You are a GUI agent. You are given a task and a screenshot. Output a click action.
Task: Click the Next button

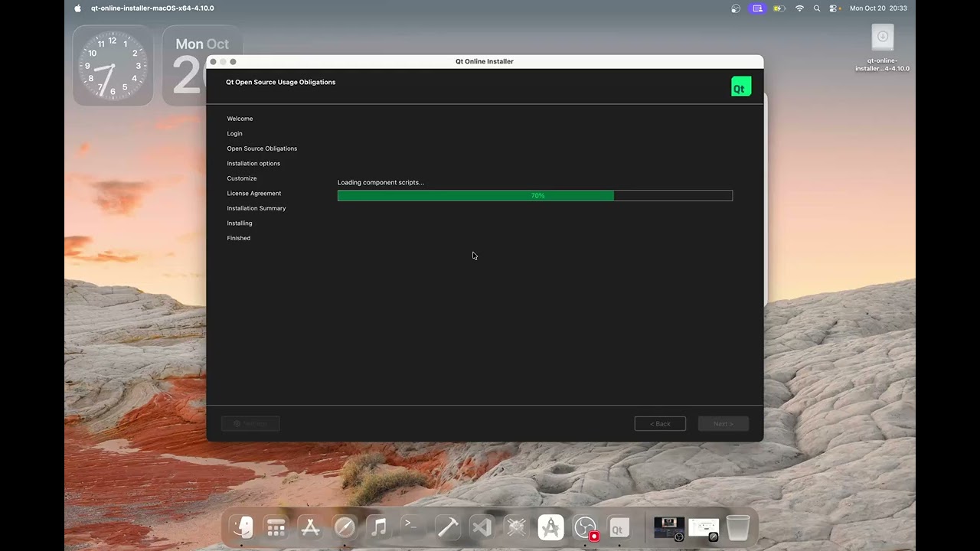[x=724, y=424]
